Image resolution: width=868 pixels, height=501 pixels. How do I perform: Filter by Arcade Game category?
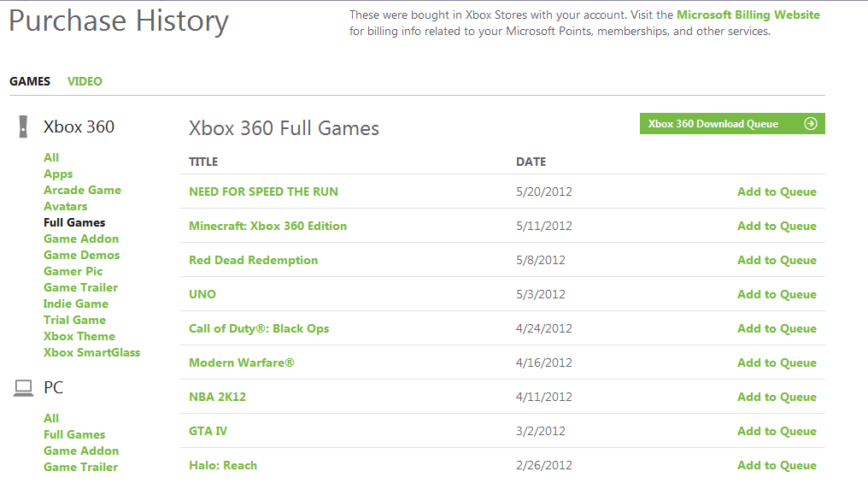pos(82,190)
